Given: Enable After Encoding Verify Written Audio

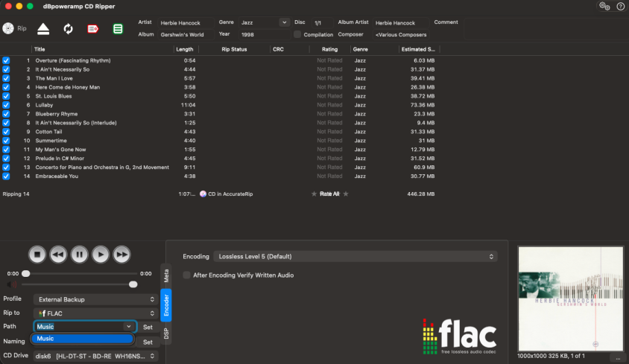Looking at the screenshot, I should tap(187, 275).
